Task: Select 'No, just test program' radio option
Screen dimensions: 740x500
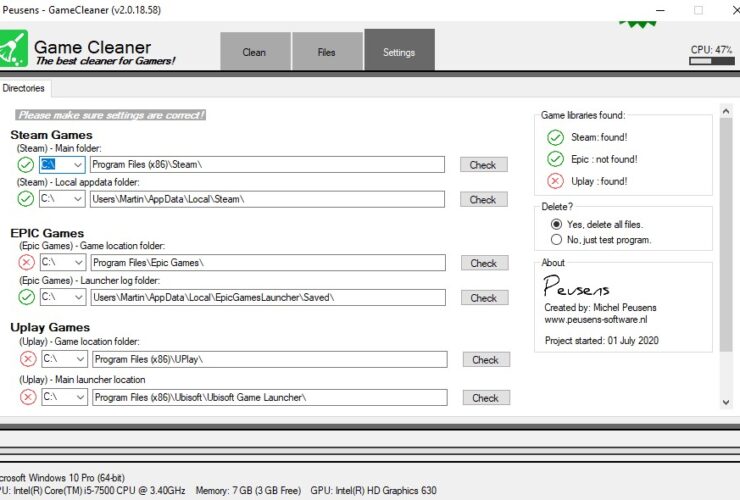Action: click(556, 240)
